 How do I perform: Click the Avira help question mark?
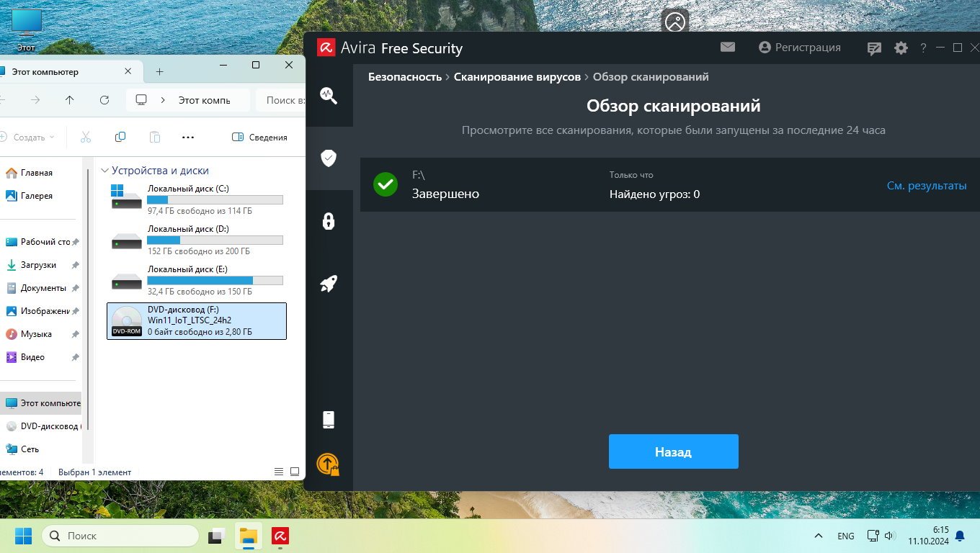pyautogui.click(x=923, y=48)
